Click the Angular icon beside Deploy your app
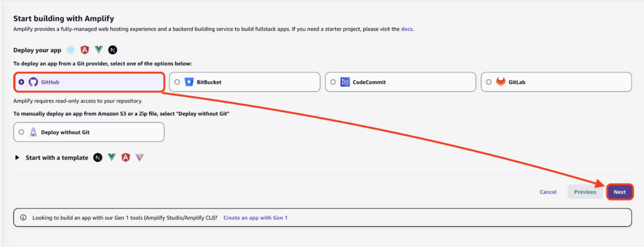The image size is (644, 247). coord(85,50)
